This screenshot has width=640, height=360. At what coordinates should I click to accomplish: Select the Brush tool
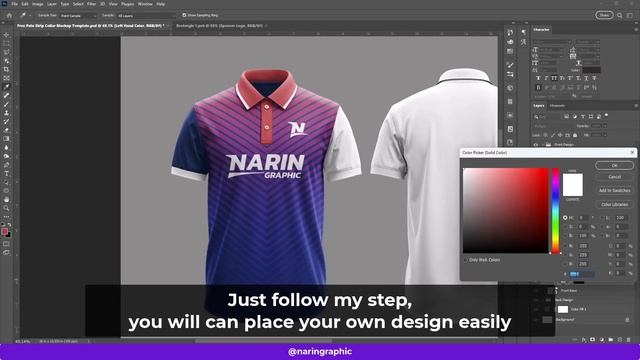6,104
